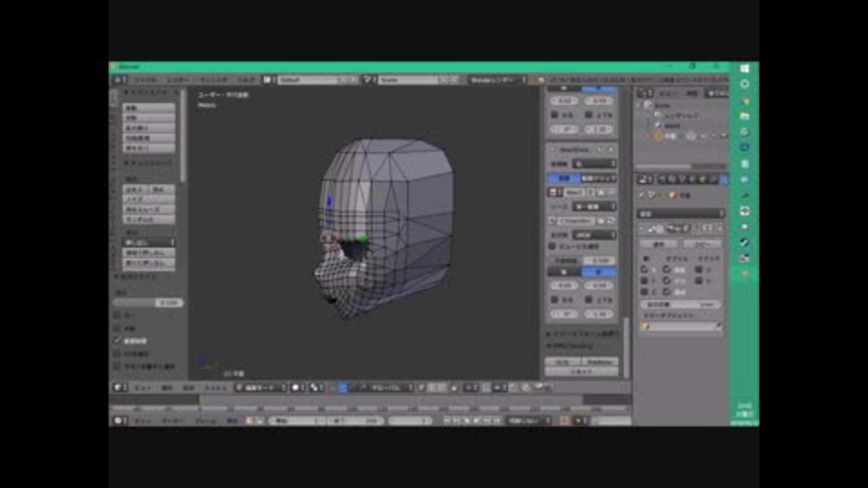Screen dimensions: 868x488
Task: Click the play animation button in timeline
Action: 476,420
